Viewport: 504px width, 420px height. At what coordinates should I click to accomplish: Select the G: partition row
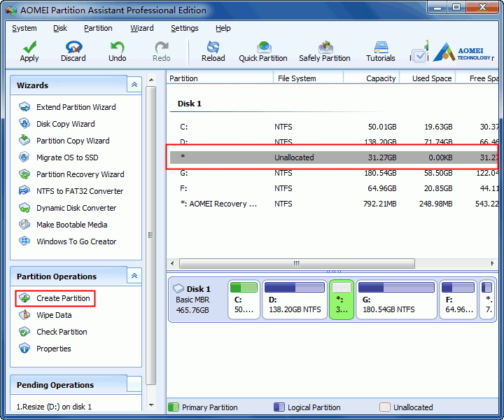click(335, 173)
